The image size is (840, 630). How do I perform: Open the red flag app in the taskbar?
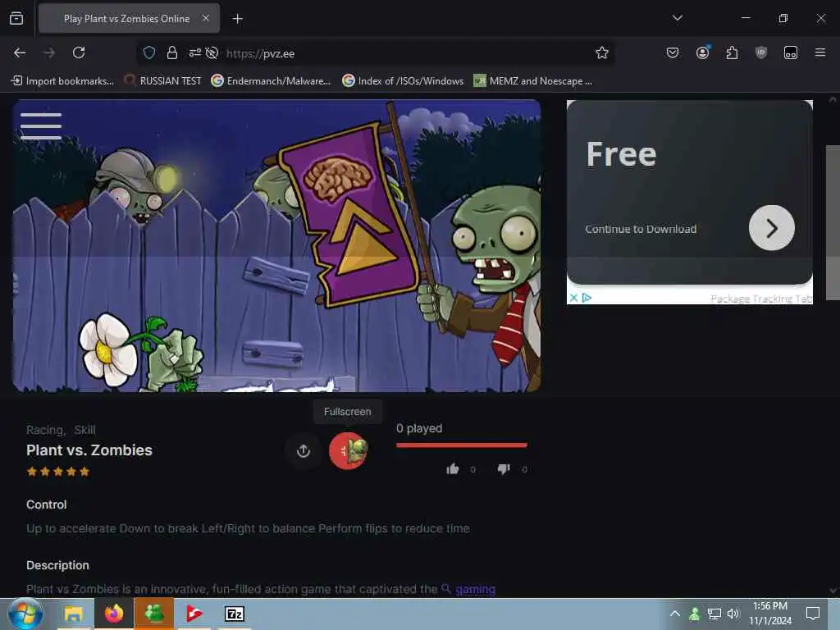194,614
